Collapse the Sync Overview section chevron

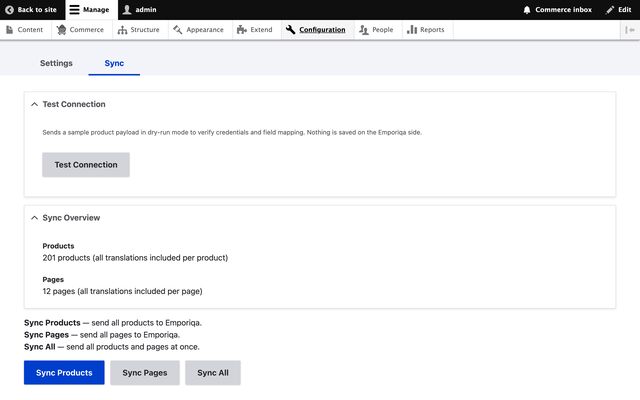tap(35, 218)
